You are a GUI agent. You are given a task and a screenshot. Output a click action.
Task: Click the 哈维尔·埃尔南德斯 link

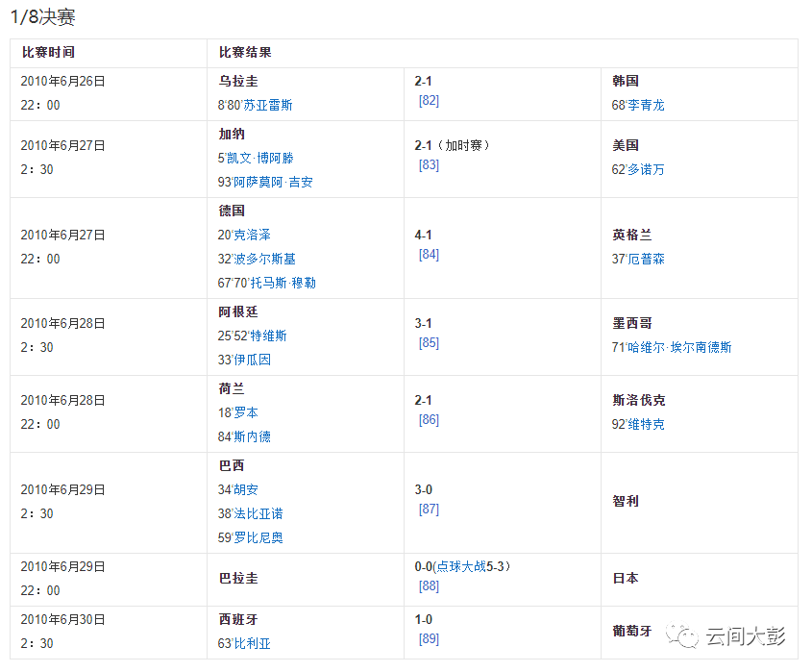pyautogui.click(x=679, y=347)
